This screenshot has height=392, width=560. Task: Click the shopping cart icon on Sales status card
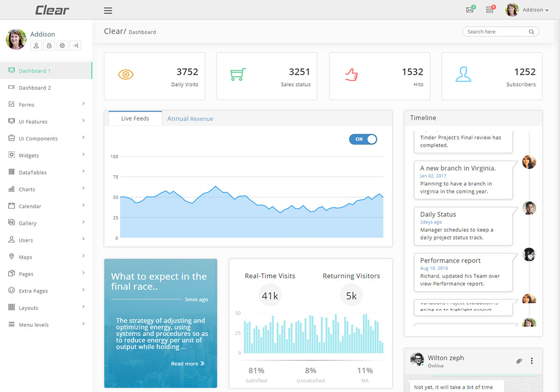237,73
